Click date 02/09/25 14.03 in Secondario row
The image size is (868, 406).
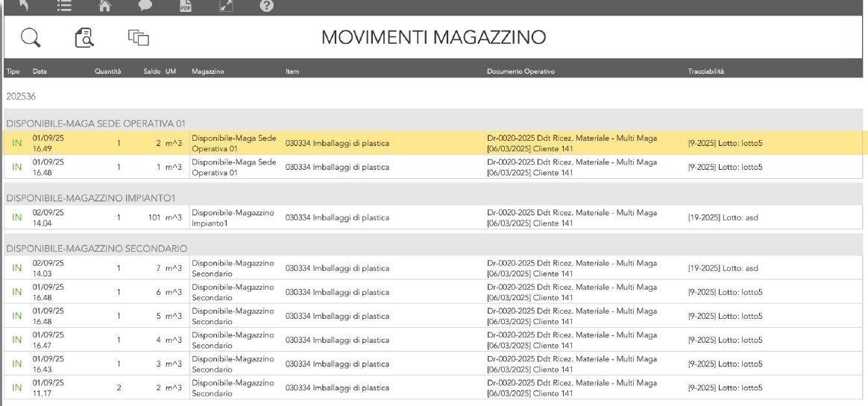click(x=48, y=267)
